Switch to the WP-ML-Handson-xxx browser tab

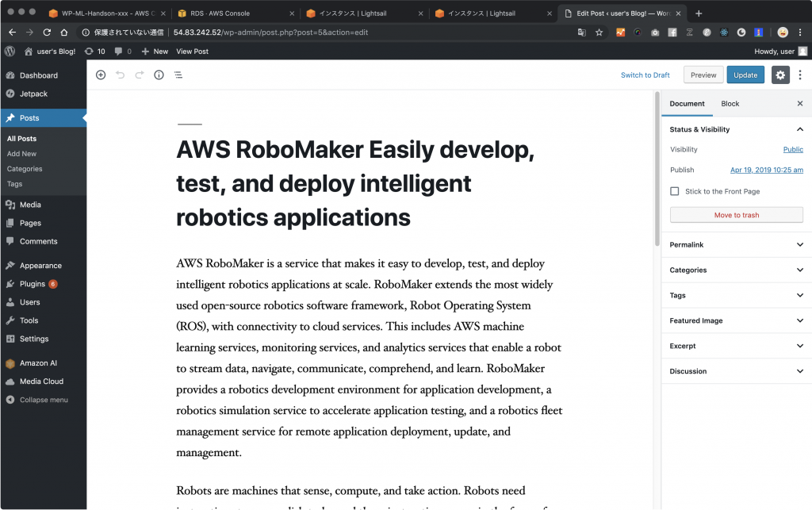[107, 13]
